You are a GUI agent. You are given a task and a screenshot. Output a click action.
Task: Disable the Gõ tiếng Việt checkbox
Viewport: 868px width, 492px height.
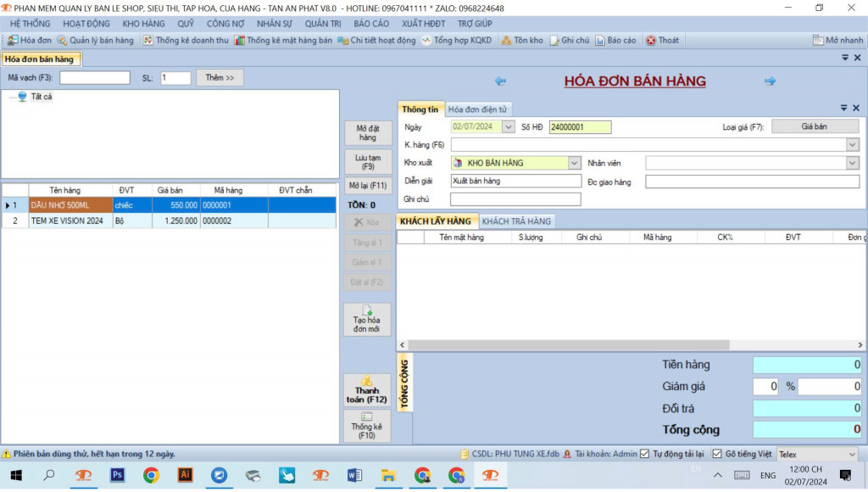tap(717, 454)
